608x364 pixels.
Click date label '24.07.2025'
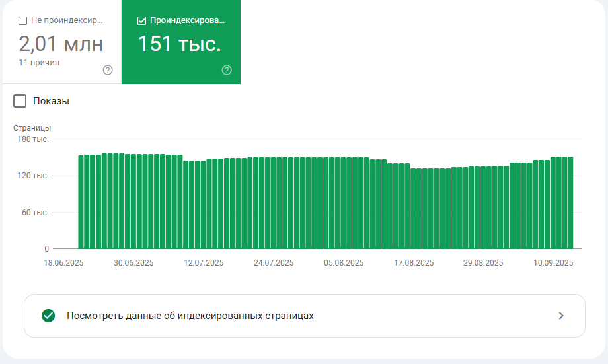(x=274, y=263)
